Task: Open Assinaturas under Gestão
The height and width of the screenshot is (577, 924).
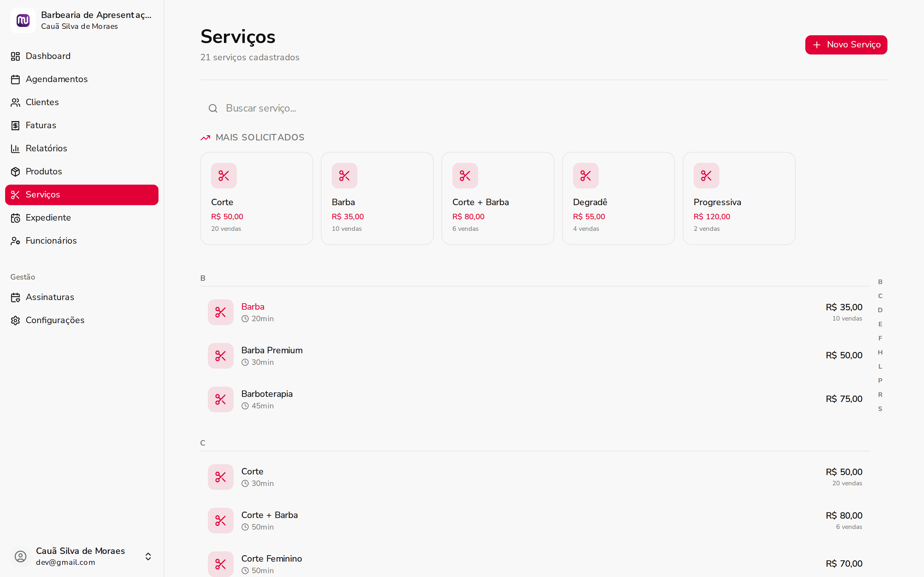Action: 50,297
